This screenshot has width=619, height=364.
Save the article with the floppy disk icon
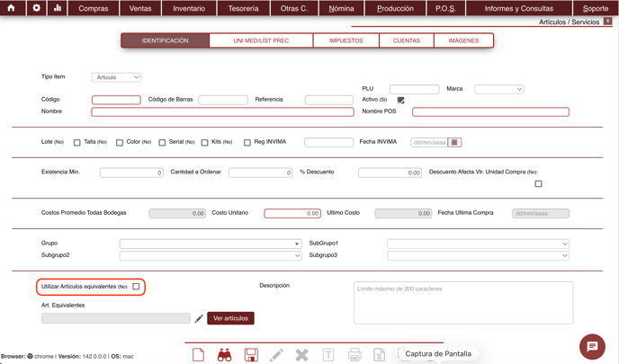point(251,355)
